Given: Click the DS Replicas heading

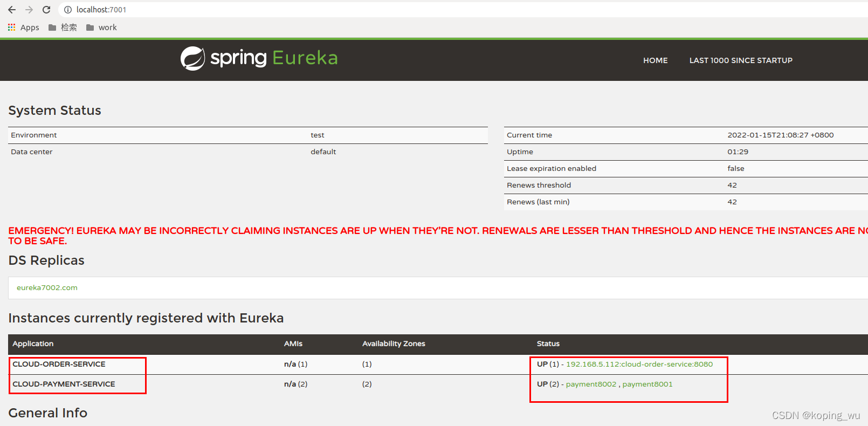Looking at the screenshot, I should [46, 260].
